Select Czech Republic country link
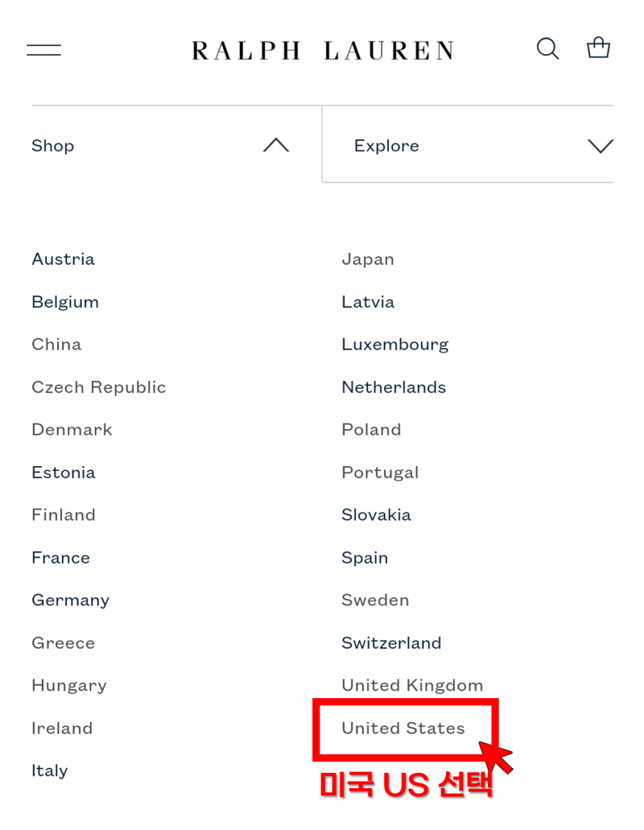Image resolution: width=644 pixels, height=830 pixels. coord(99,387)
